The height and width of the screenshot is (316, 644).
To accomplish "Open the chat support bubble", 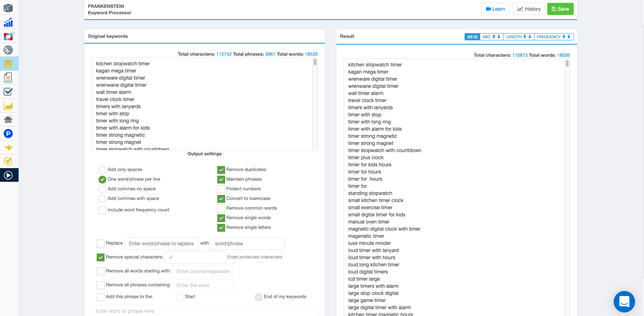I will pyautogui.click(x=624, y=302).
